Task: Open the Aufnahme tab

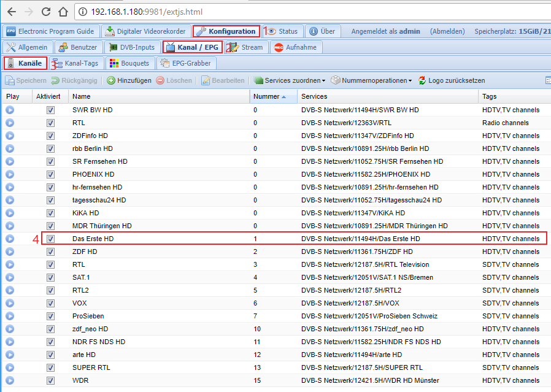Action: click(296, 47)
